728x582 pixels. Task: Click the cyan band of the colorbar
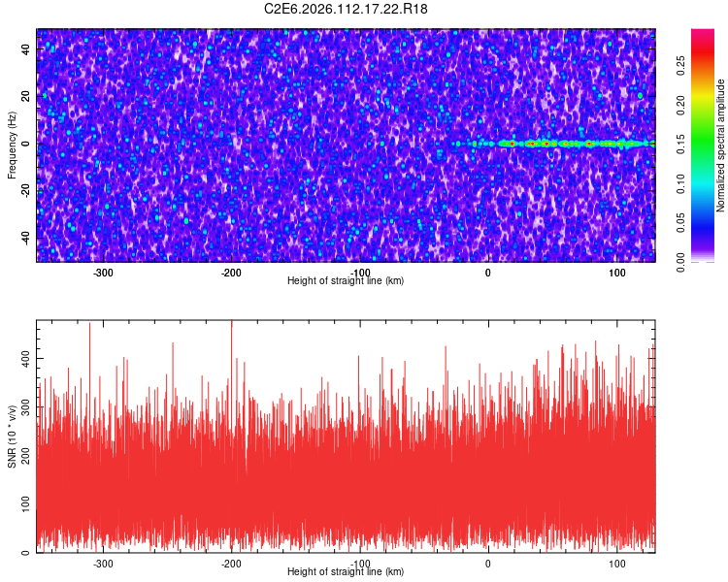[x=703, y=184]
